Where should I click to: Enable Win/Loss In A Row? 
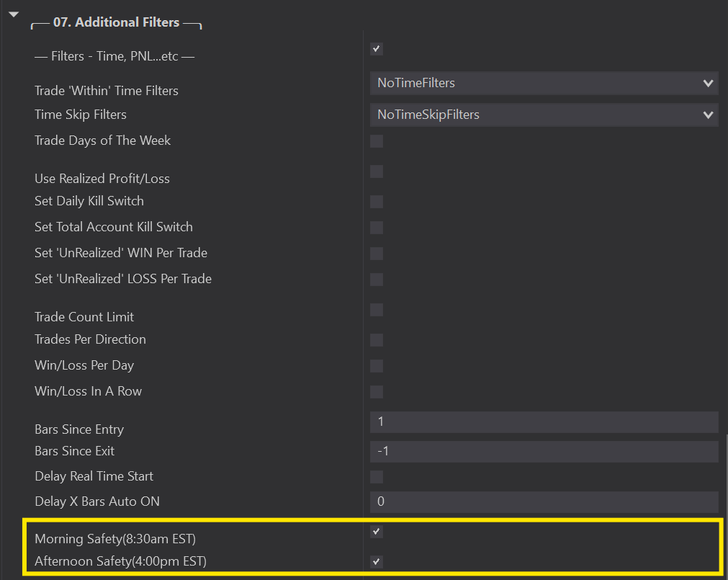click(x=377, y=392)
